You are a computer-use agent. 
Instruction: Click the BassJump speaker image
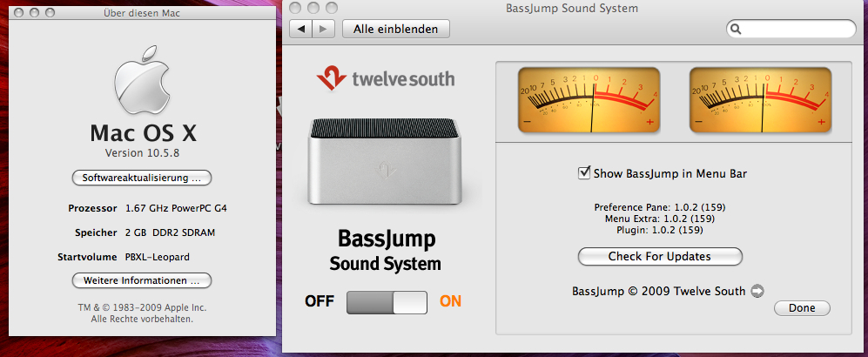point(385,162)
